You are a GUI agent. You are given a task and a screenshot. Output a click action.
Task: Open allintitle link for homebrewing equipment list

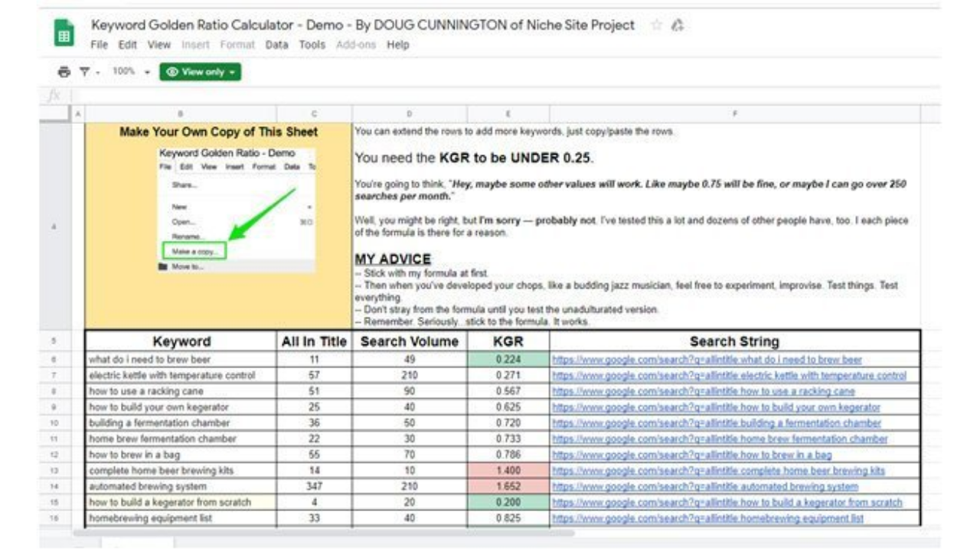pyautogui.click(x=707, y=518)
